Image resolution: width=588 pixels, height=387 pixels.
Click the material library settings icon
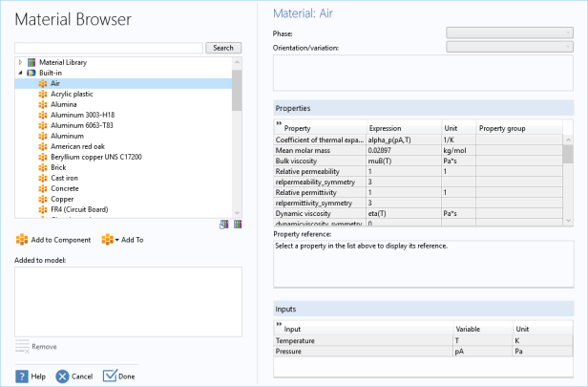click(236, 225)
